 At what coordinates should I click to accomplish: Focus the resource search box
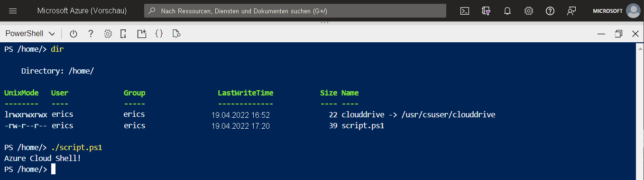coord(295,11)
